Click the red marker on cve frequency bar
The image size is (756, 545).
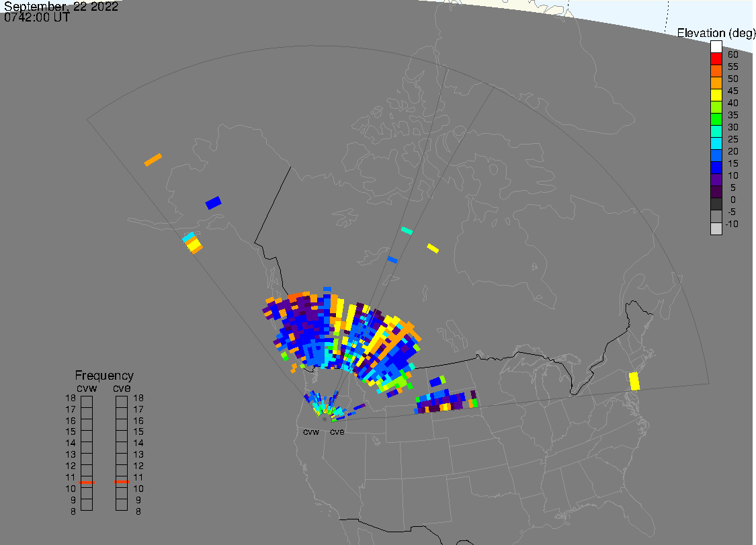tap(122, 481)
